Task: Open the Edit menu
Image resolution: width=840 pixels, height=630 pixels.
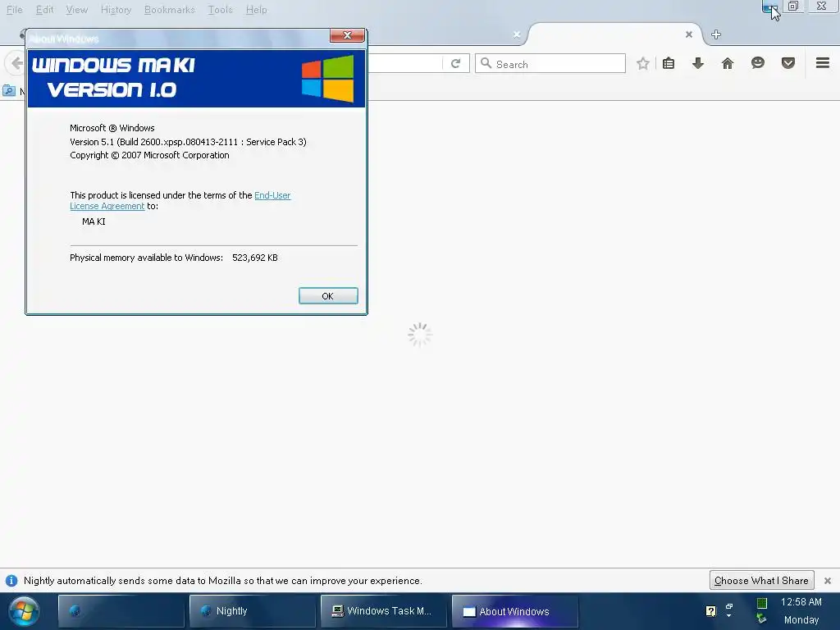Action: pyautogui.click(x=44, y=10)
